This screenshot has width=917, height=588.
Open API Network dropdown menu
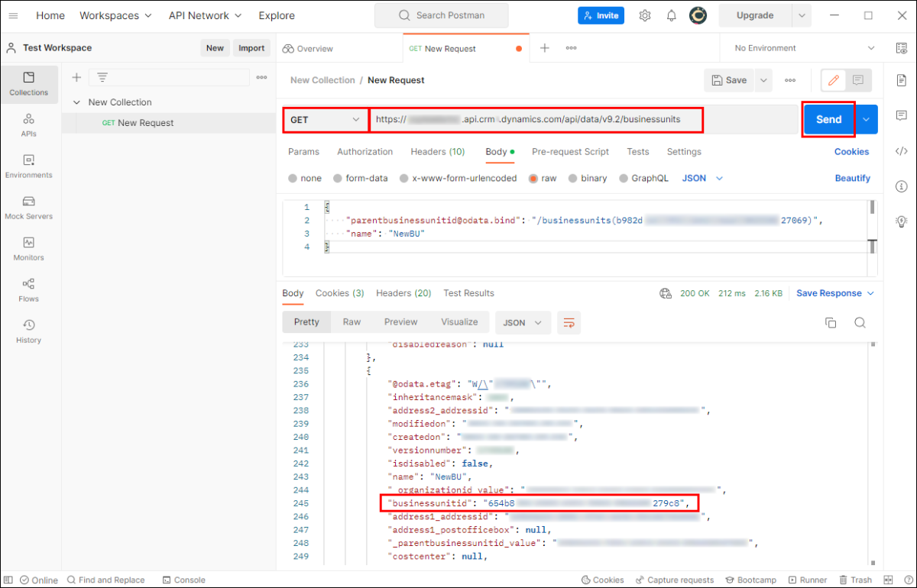point(205,15)
